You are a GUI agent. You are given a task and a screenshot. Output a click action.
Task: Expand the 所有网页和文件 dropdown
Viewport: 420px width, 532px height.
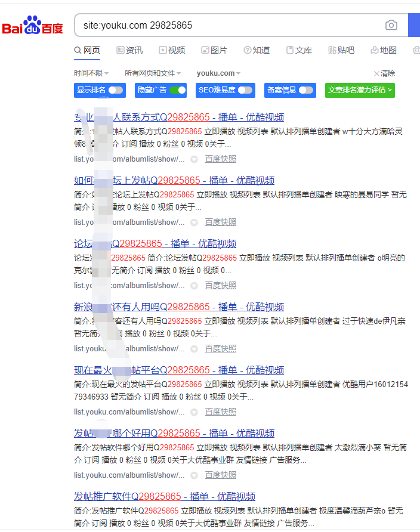[153, 73]
